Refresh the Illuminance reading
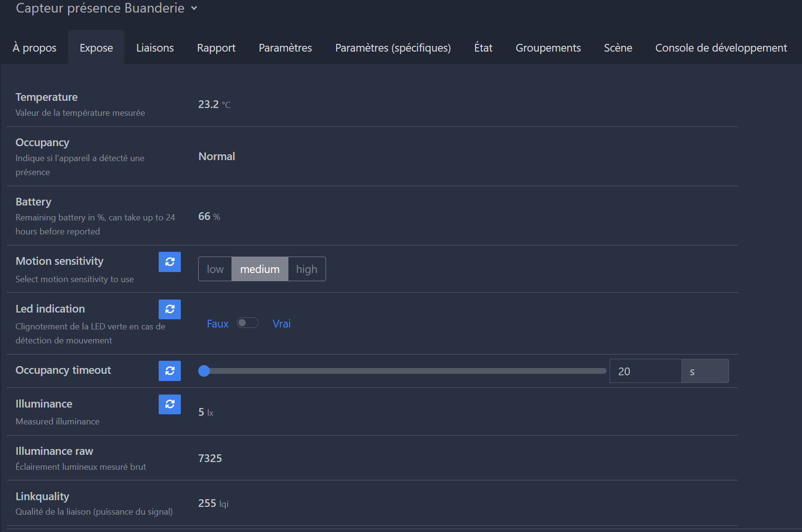Image resolution: width=802 pixels, height=532 pixels. click(170, 404)
